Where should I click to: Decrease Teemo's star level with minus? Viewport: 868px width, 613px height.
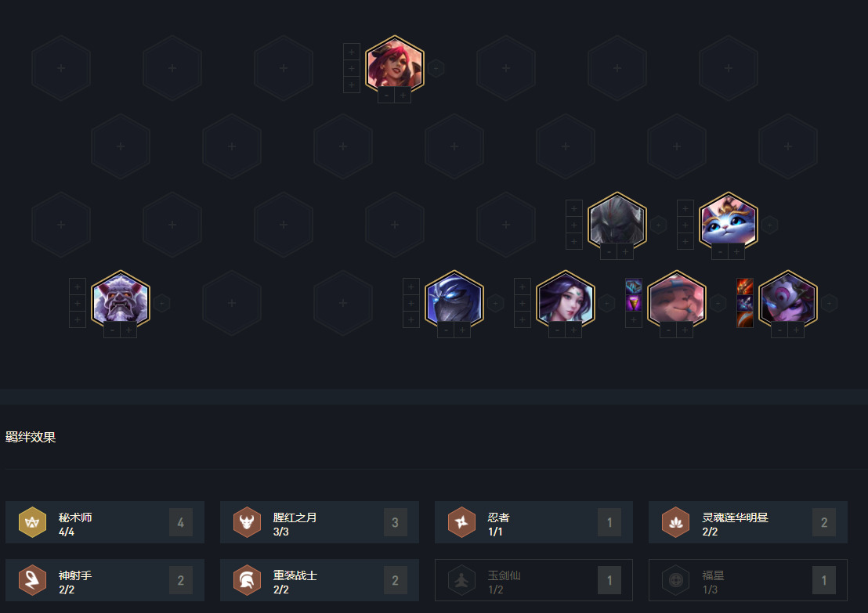668,331
